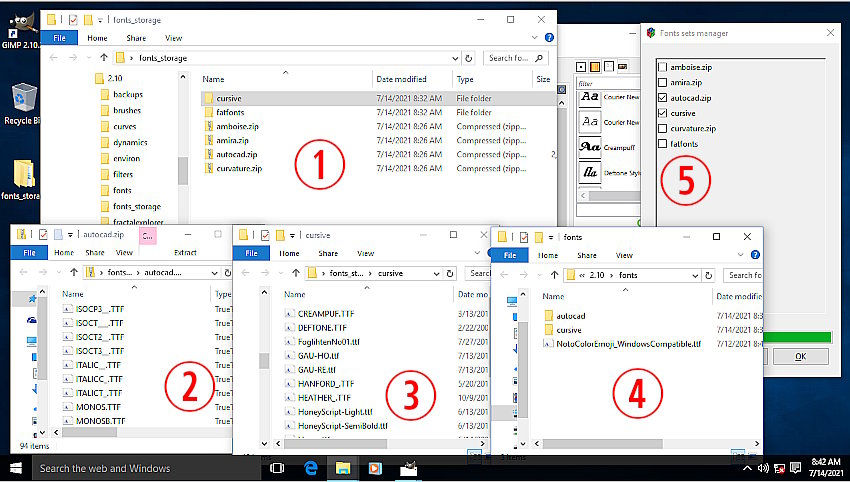Open the Windows Start menu

[16, 468]
